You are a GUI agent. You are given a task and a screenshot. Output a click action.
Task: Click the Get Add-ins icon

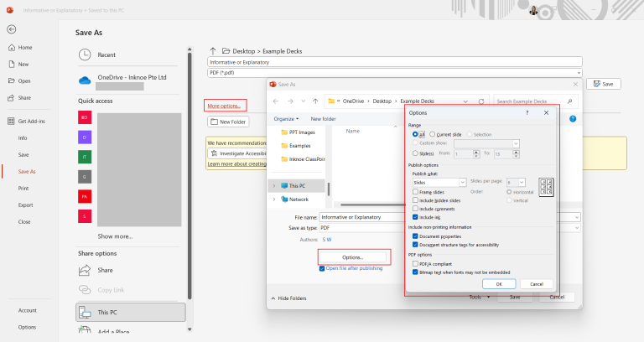[11, 121]
